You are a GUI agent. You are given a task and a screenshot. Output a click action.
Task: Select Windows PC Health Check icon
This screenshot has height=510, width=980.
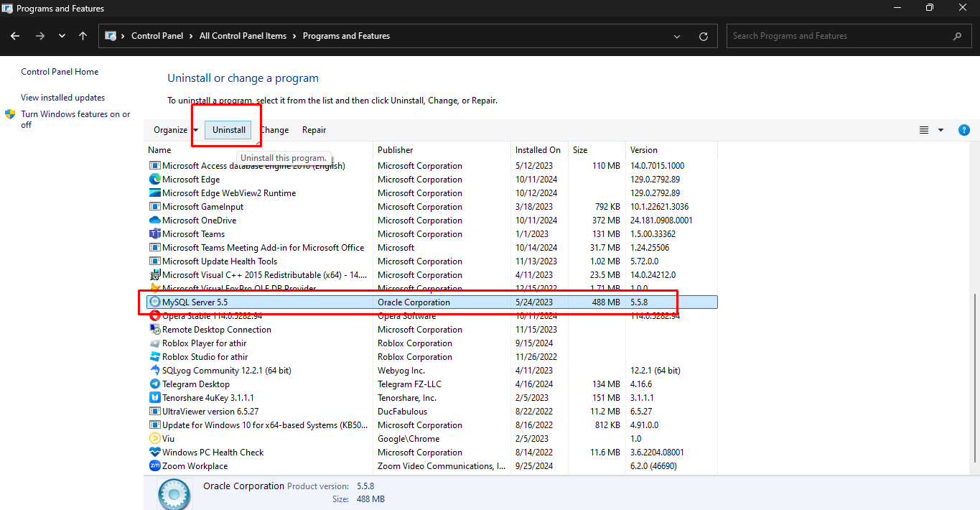(154, 453)
